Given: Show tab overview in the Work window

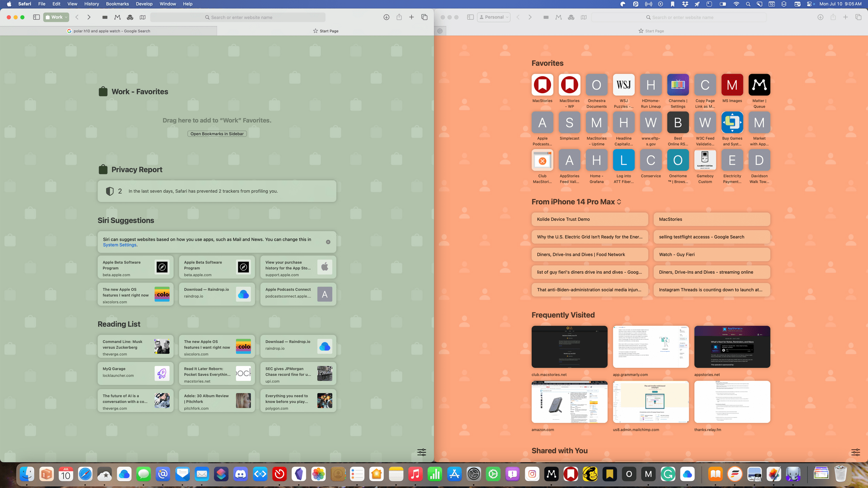Looking at the screenshot, I should click(424, 17).
